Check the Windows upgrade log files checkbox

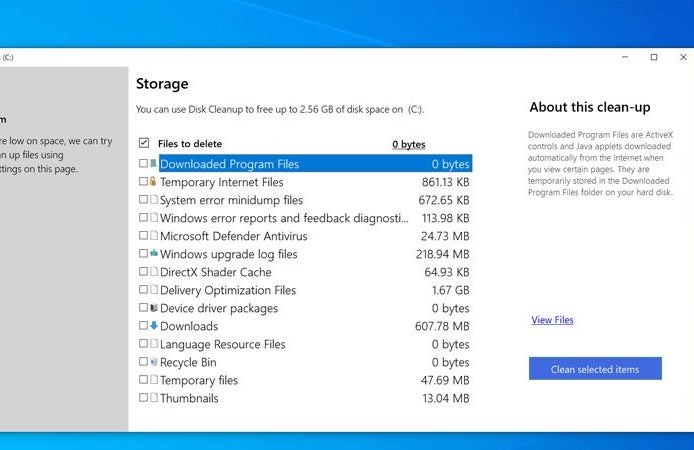[x=143, y=253]
